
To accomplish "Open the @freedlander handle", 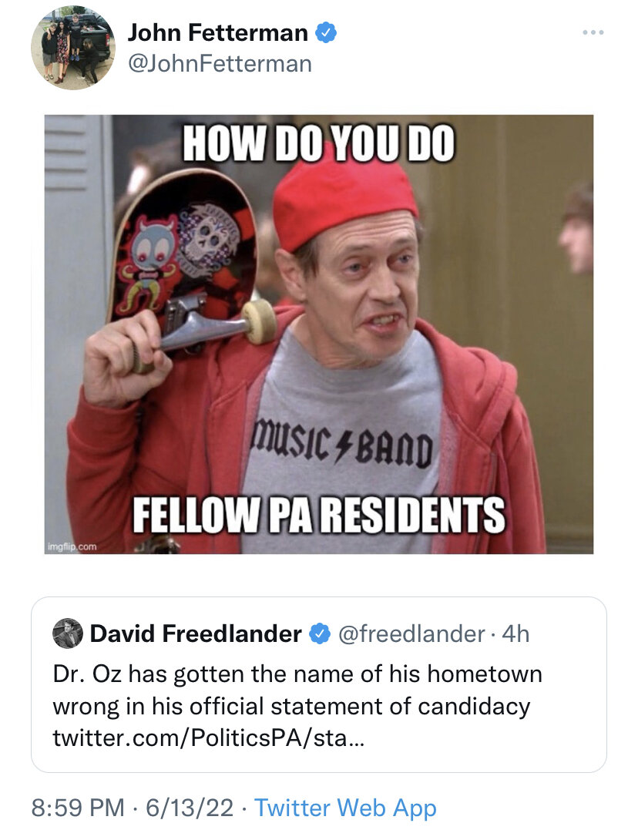I will point(411,633).
